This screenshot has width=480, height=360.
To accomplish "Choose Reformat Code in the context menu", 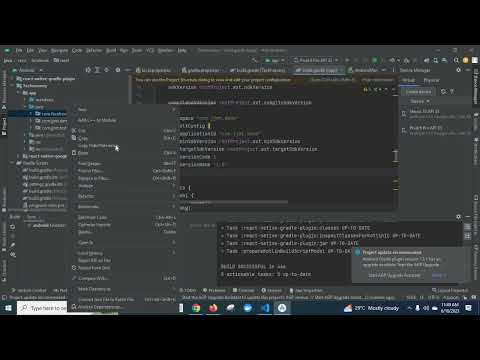I will (x=124, y=217).
